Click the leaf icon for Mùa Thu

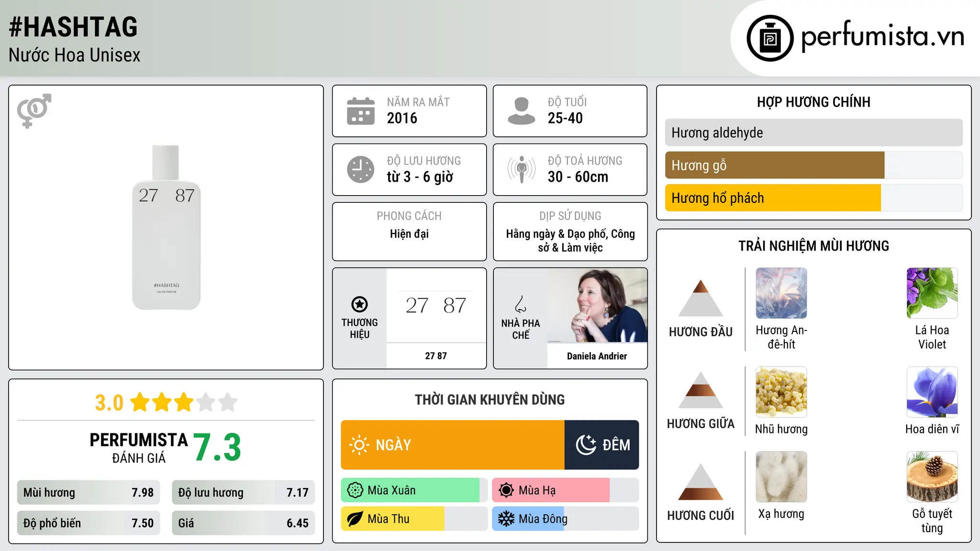point(355,519)
